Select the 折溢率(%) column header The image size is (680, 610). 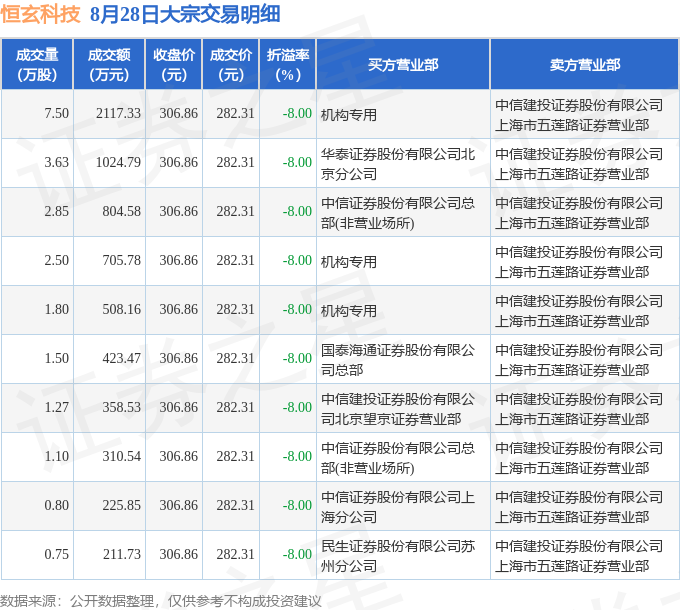point(288,65)
